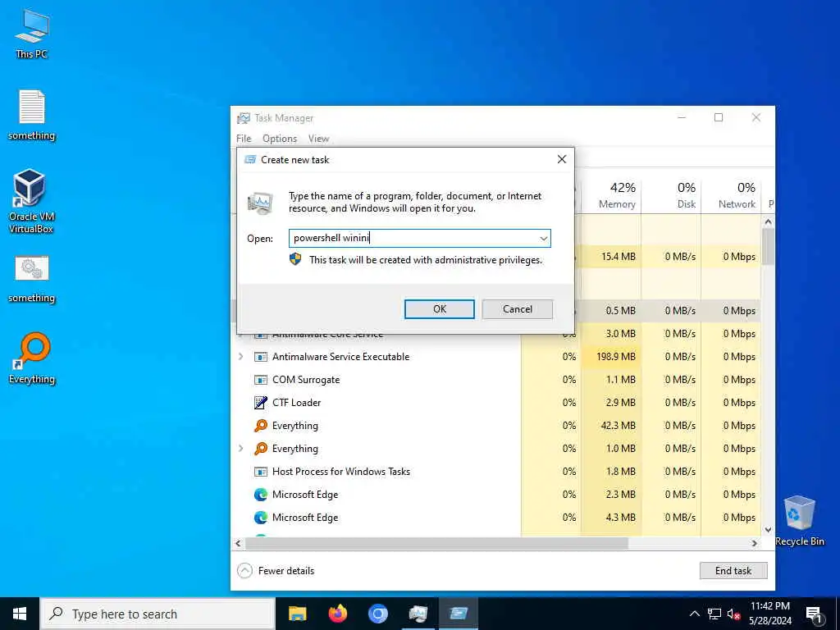Sort by the Disk column header
The image size is (840, 630).
[x=672, y=195]
